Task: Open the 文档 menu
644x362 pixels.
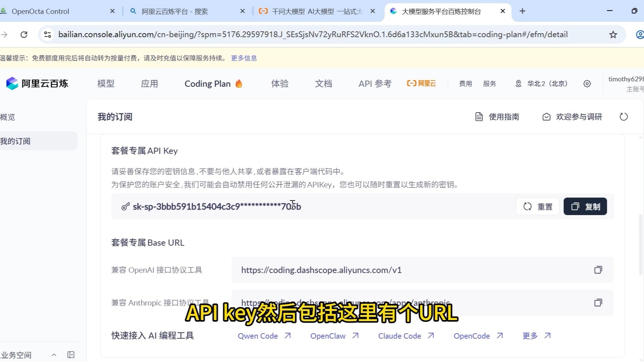Action: click(324, 84)
